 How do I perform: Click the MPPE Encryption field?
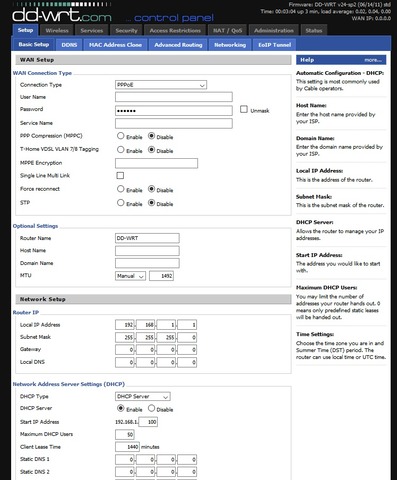tap(156, 163)
